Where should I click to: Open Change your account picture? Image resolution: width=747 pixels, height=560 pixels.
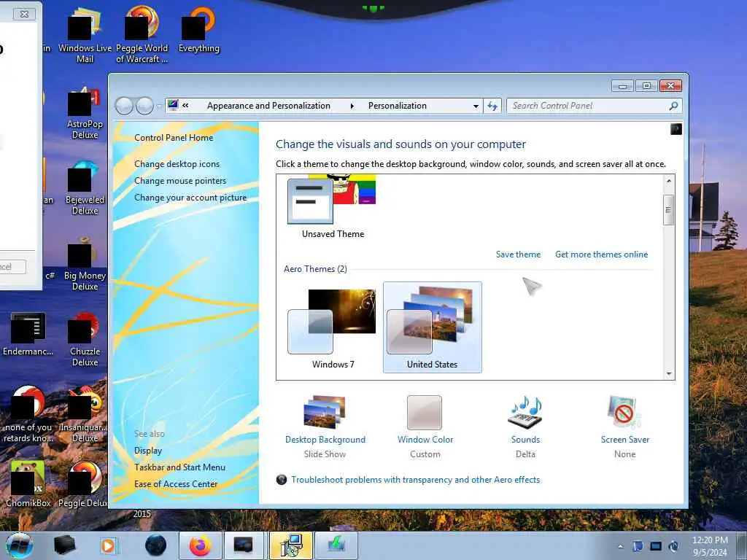click(190, 198)
